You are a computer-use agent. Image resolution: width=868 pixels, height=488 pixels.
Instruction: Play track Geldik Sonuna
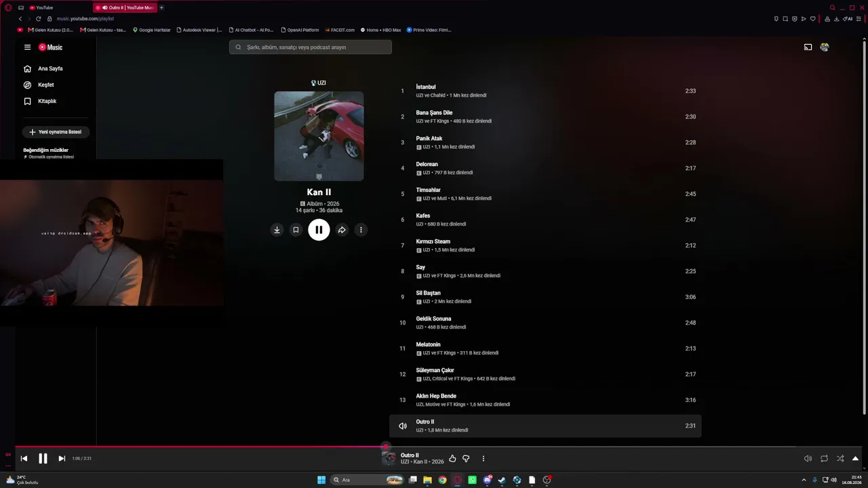point(545,323)
